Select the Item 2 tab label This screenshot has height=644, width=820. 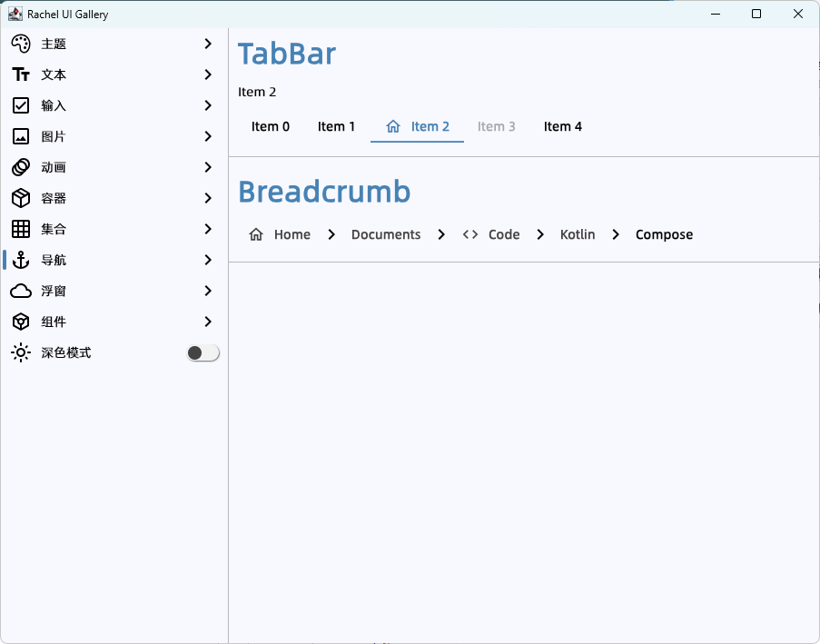(x=430, y=126)
